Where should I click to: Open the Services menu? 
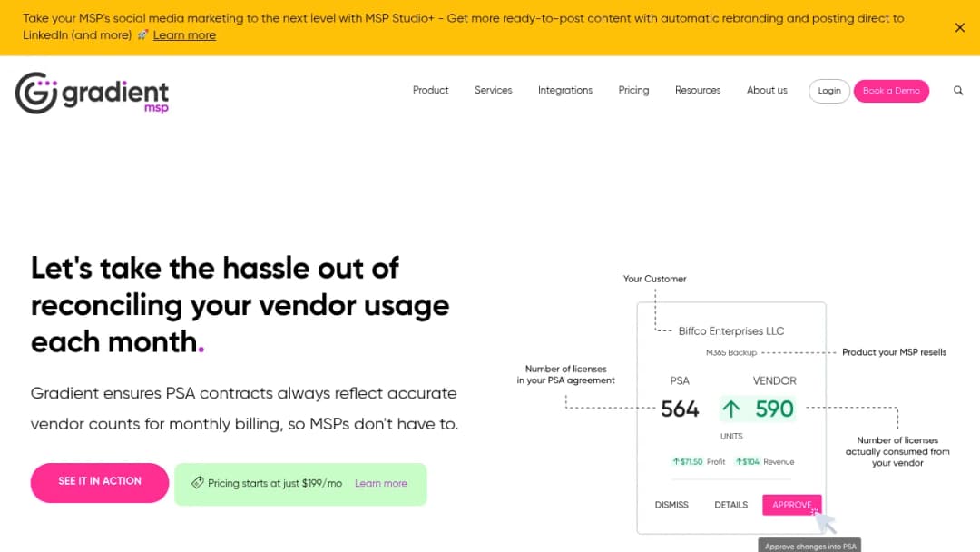pos(493,91)
